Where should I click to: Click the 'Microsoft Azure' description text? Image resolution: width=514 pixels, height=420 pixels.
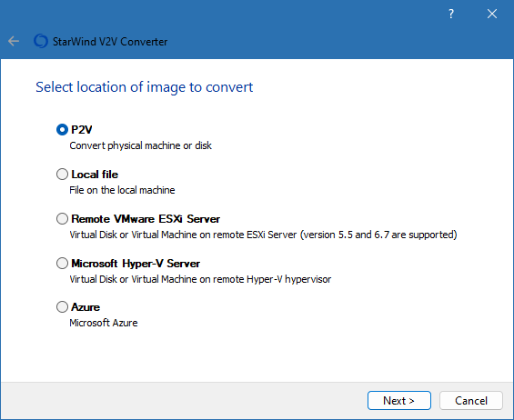(104, 323)
